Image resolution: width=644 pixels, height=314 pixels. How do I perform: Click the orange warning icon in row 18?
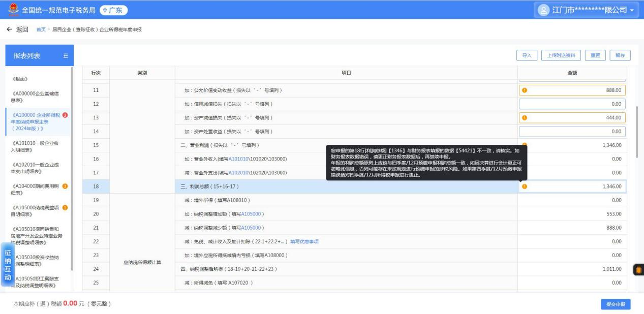point(525,186)
